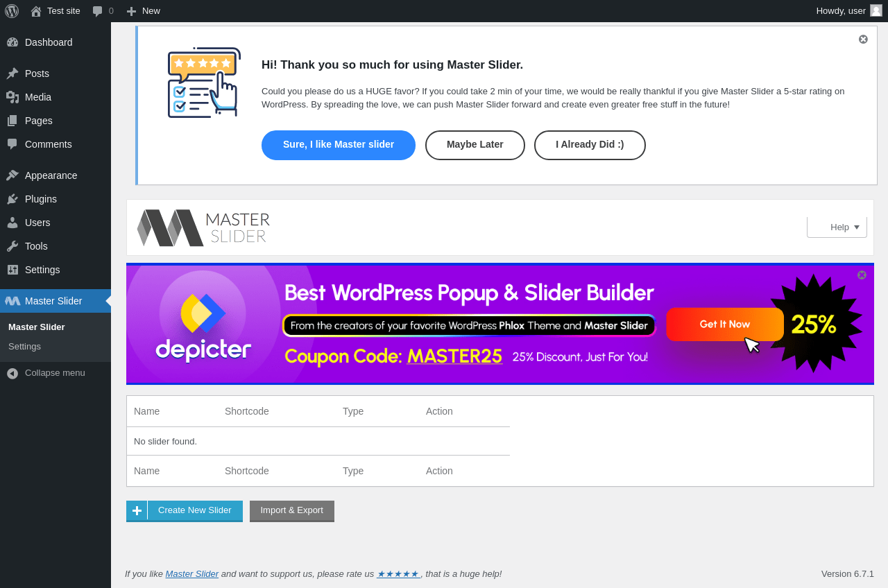Follow the Master Slider footer link
Viewport: 888px width, 588px height.
(x=192, y=573)
